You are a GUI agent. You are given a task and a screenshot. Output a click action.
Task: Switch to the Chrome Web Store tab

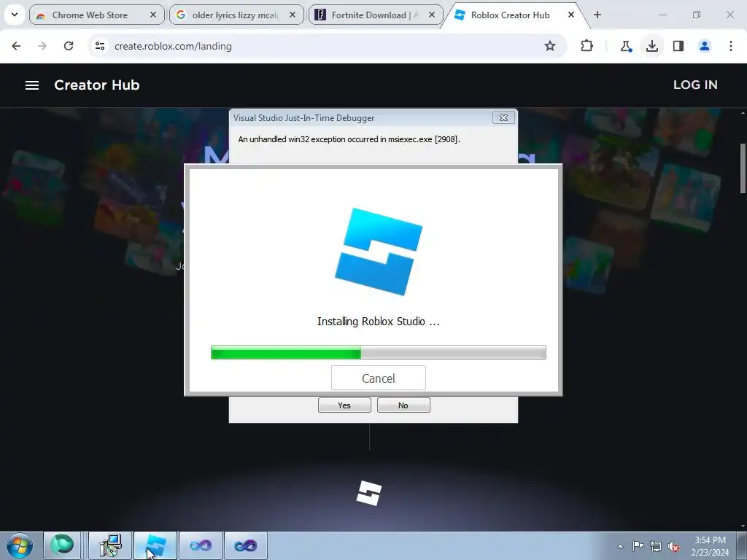coord(97,15)
